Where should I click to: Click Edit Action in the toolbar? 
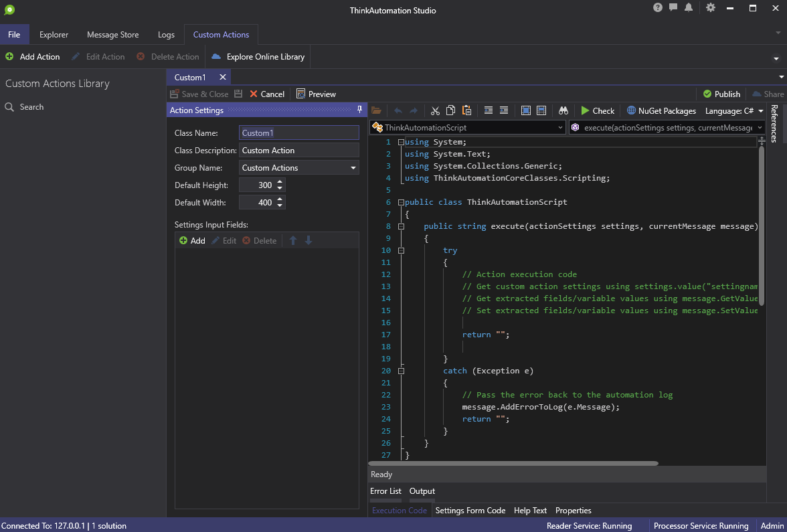point(98,57)
